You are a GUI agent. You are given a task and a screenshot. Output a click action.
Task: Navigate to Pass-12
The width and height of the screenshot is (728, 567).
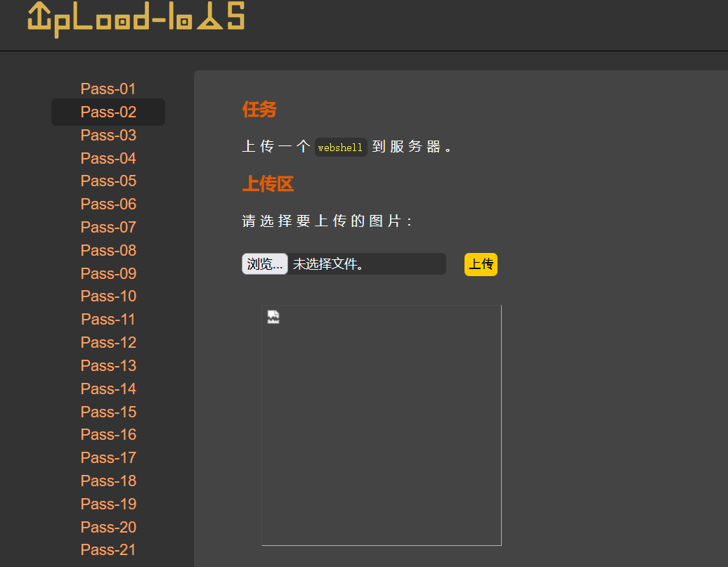pyautogui.click(x=108, y=342)
